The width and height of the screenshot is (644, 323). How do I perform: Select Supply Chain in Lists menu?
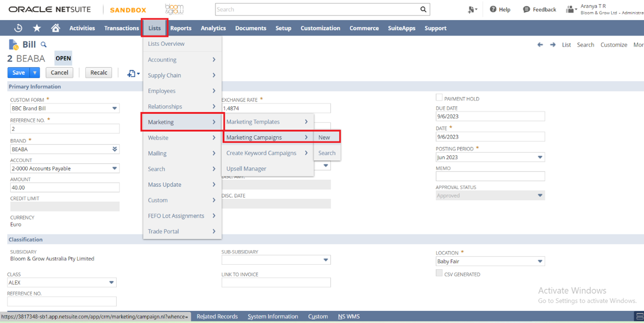[x=182, y=75]
